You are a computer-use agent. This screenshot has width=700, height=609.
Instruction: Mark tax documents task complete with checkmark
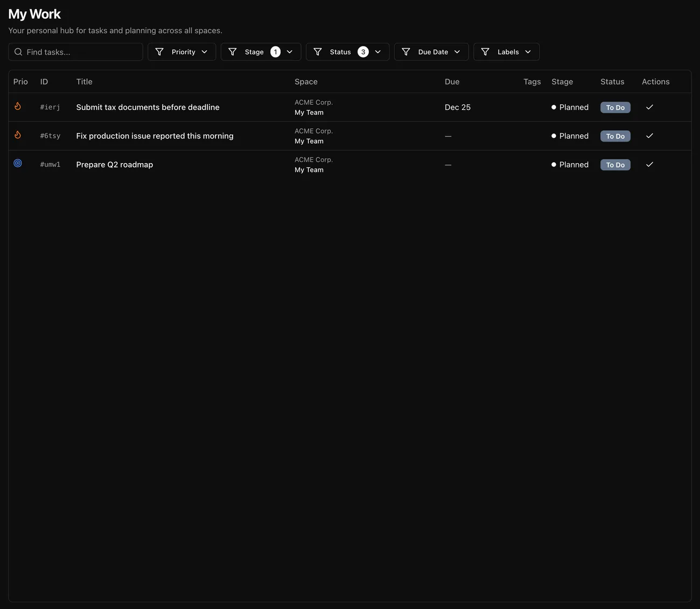pos(649,107)
